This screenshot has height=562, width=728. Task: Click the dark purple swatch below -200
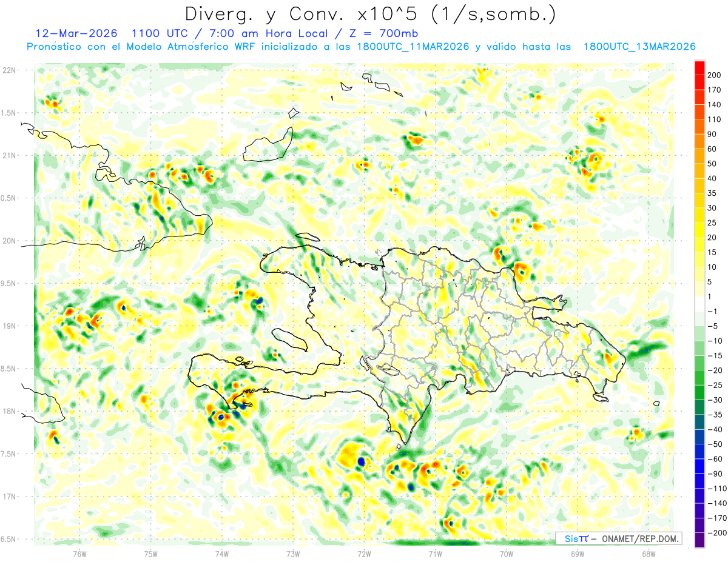pyautogui.click(x=699, y=540)
